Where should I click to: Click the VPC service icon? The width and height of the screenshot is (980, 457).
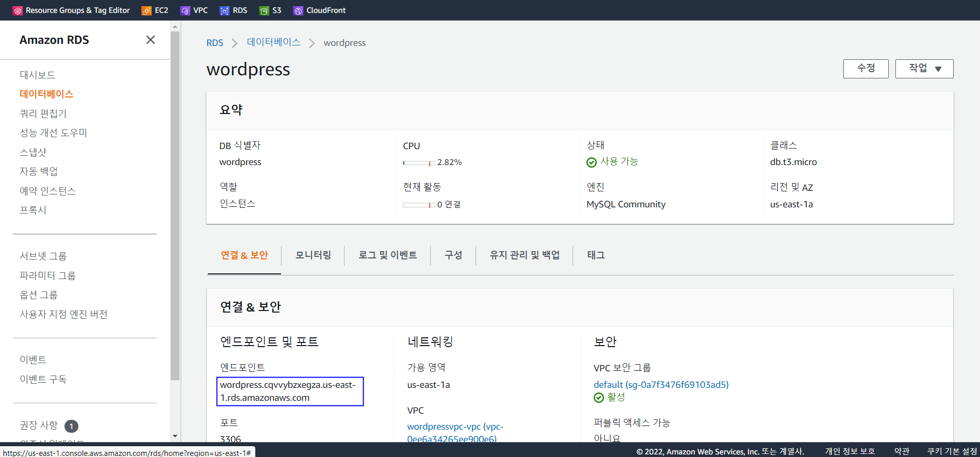tap(185, 10)
